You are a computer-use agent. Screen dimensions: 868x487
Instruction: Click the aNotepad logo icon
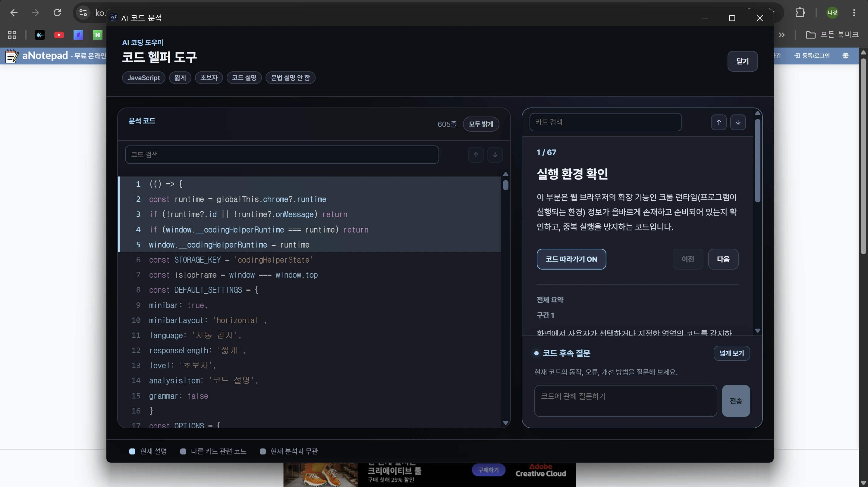pyautogui.click(x=11, y=56)
